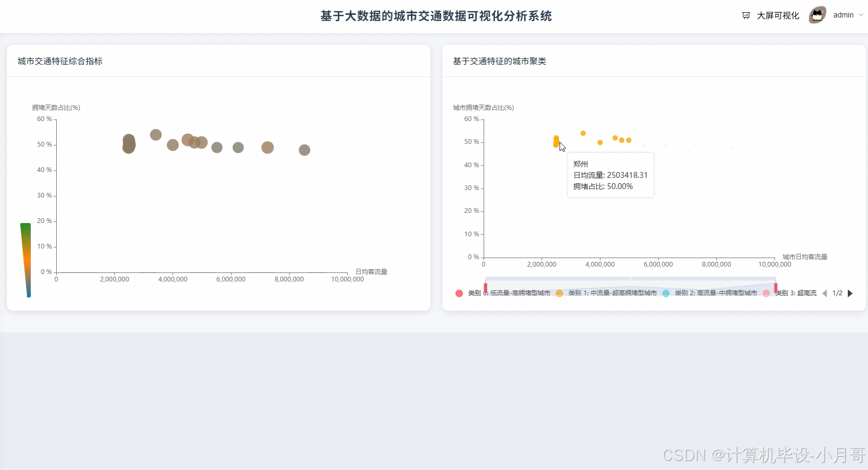Image resolution: width=868 pixels, height=470 pixels.
Task: Toggle legend 类别 0: 低流量-高拥堵型城市
Action: [x=503, y=293]
